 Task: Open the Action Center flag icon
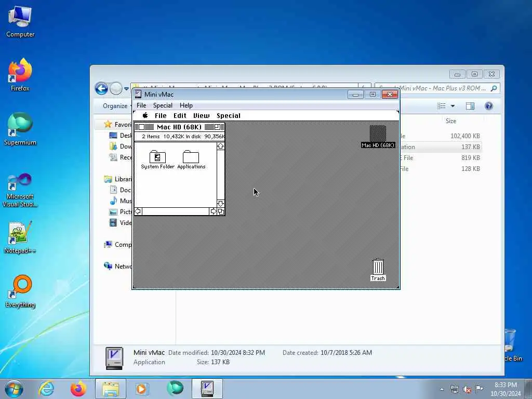pyautogui.click(x=479, y=389)
